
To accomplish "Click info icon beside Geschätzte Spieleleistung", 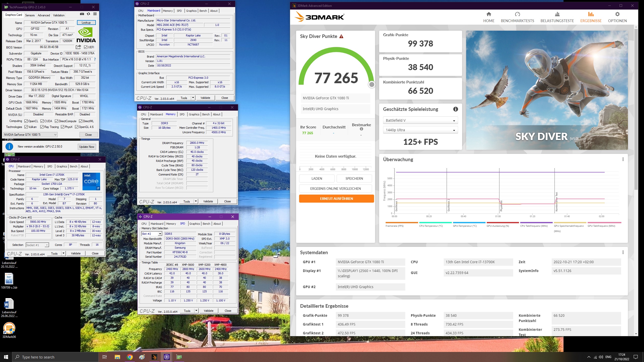I will pos(455,109).
